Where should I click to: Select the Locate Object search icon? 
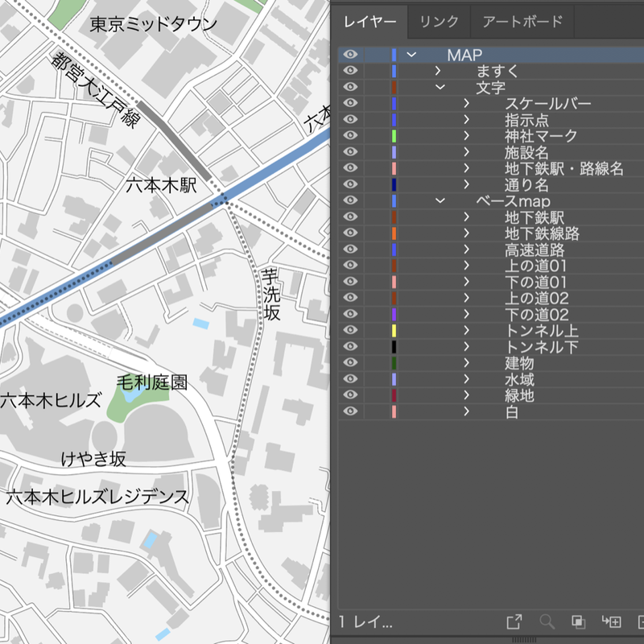tap(547, 621)
